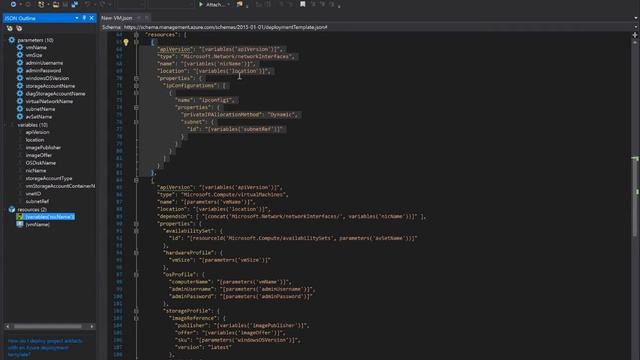Image resolution: width=640 pixels, height=360 pixels.
Task: Open the Attach button dropdown arrow
Action: point(229,4)
